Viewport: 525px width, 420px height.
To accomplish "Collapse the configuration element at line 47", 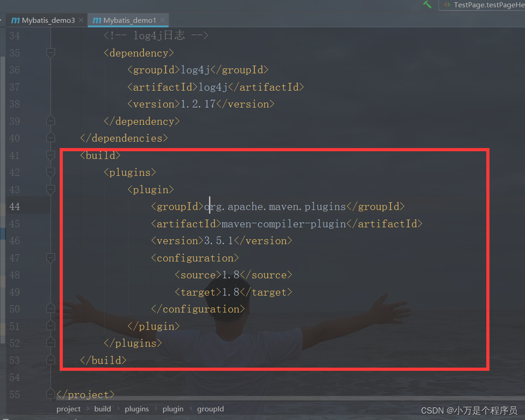I will (x=51, y=258).
